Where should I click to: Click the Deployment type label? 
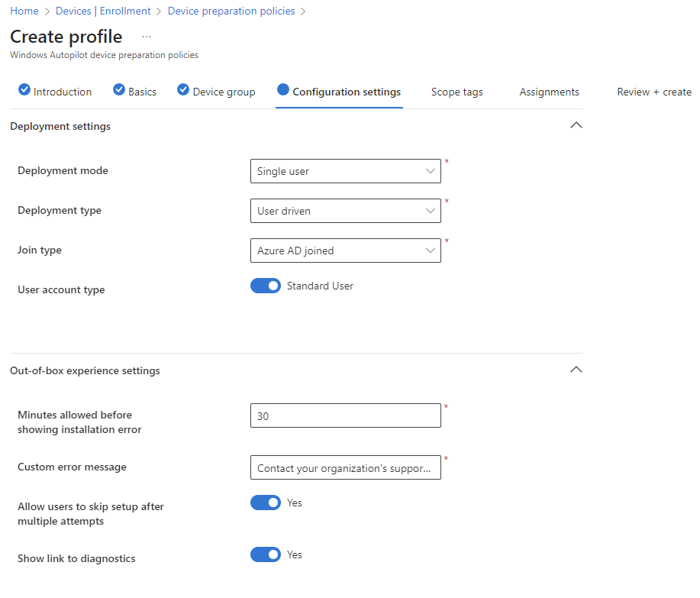[60, 210]
